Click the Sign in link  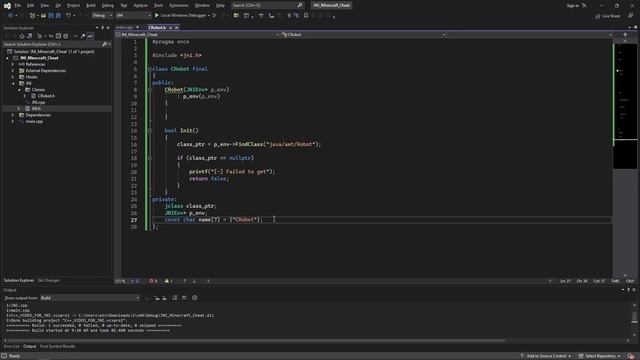[x=573, y=5]
